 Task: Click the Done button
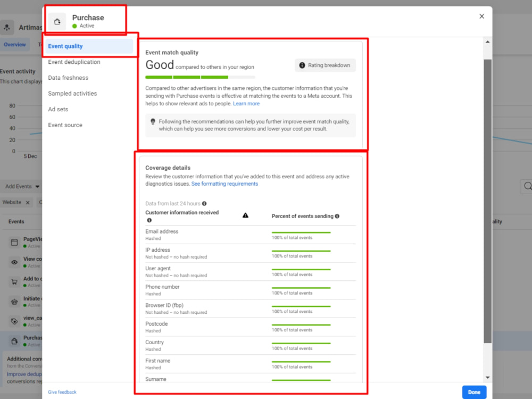pyautogui.click(x=474, y=392)
